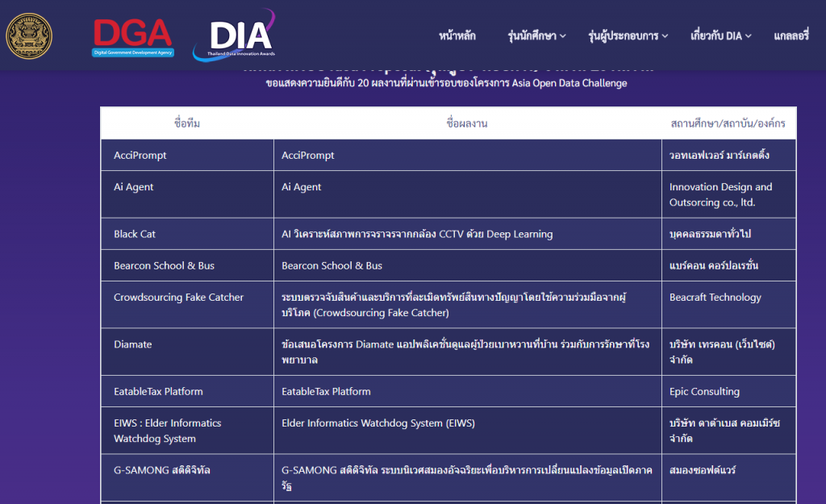Expand the รุ่นผู้ประกอบการ menu

(628, 35)
